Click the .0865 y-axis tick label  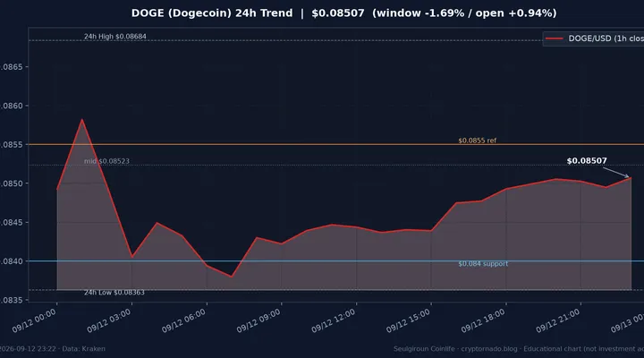pos(12,66)
